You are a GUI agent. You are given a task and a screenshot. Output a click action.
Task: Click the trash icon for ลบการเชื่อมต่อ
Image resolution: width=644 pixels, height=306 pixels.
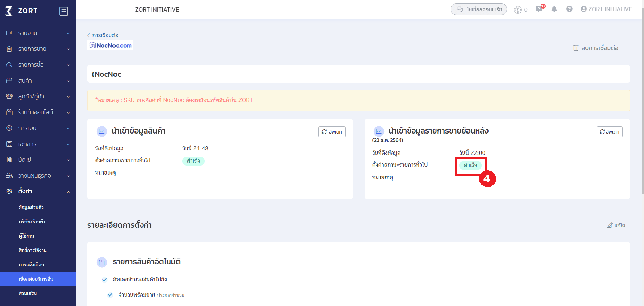(x=576, y=48)
